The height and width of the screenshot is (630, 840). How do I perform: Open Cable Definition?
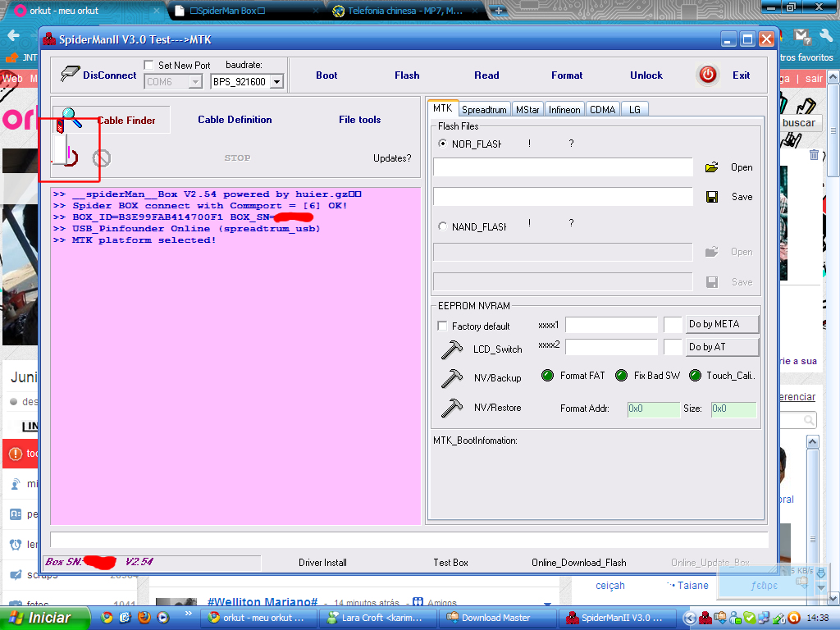pyautogui.click(x=235, y=120)
